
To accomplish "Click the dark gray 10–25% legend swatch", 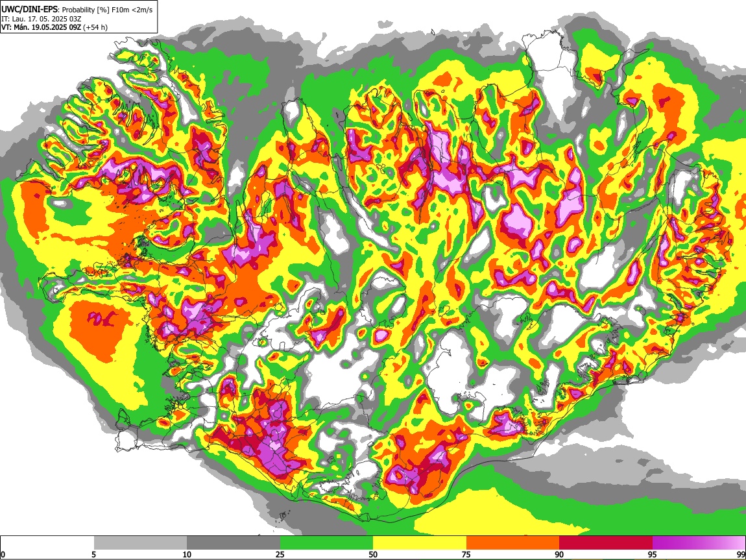I will coord(234,543).
